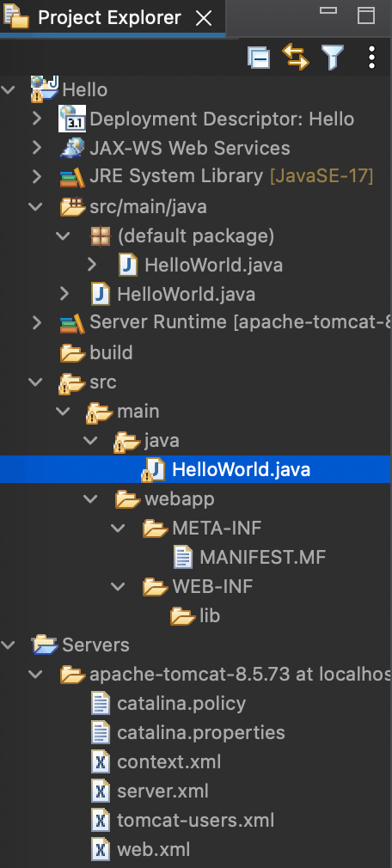
Task: Minimize the Project Explorer view
Action: click(x=328, y=10)
